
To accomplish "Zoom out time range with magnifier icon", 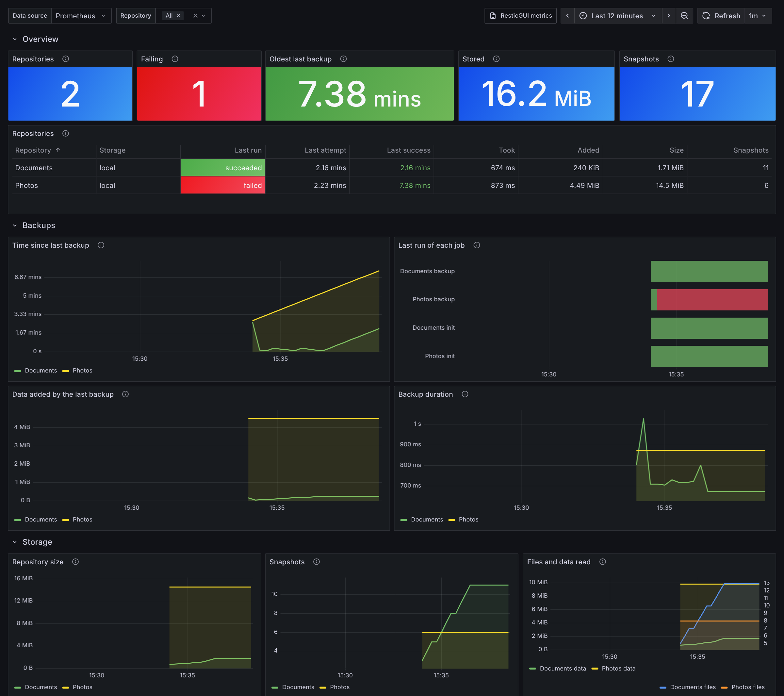I will [684, 16].
